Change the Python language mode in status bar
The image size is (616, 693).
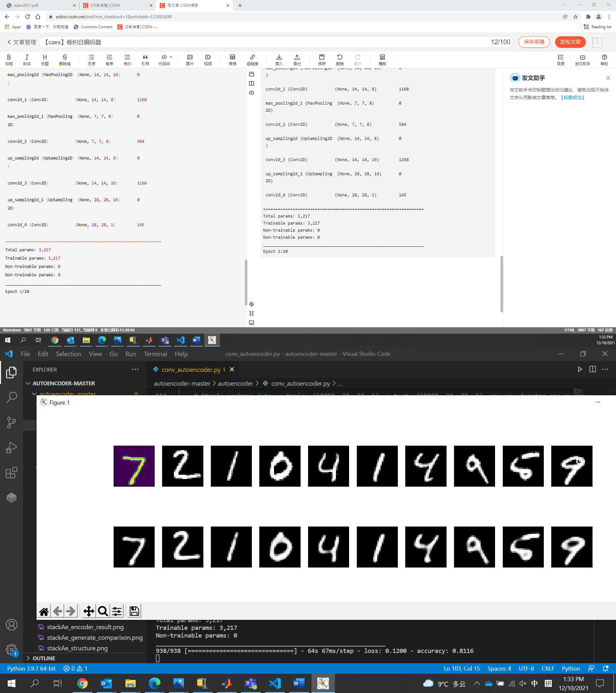tap(570, 668)
